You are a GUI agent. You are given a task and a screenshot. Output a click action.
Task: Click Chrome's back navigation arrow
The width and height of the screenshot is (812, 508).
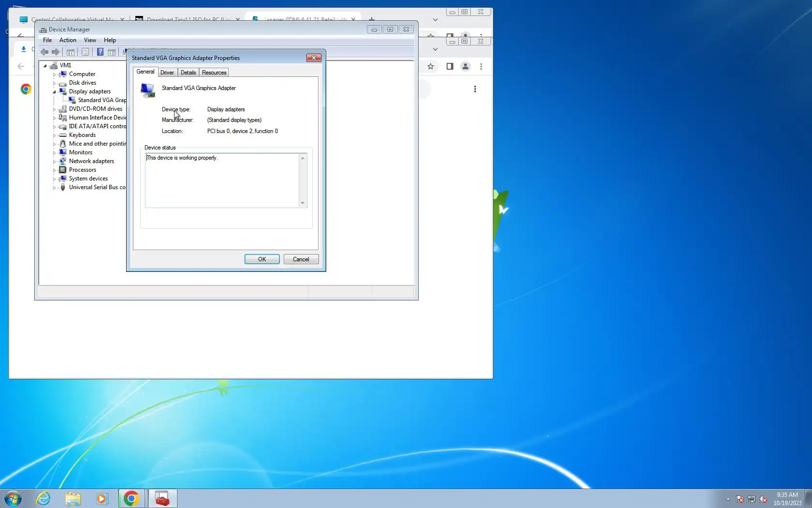[21, 66]
